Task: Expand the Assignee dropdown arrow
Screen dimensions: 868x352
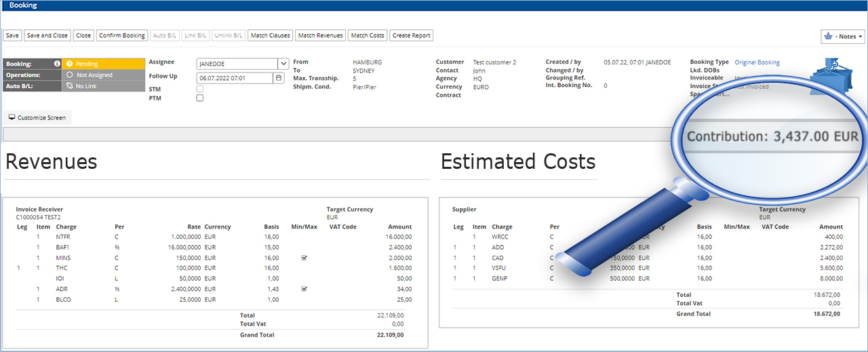Action: (x=283, y=64)
